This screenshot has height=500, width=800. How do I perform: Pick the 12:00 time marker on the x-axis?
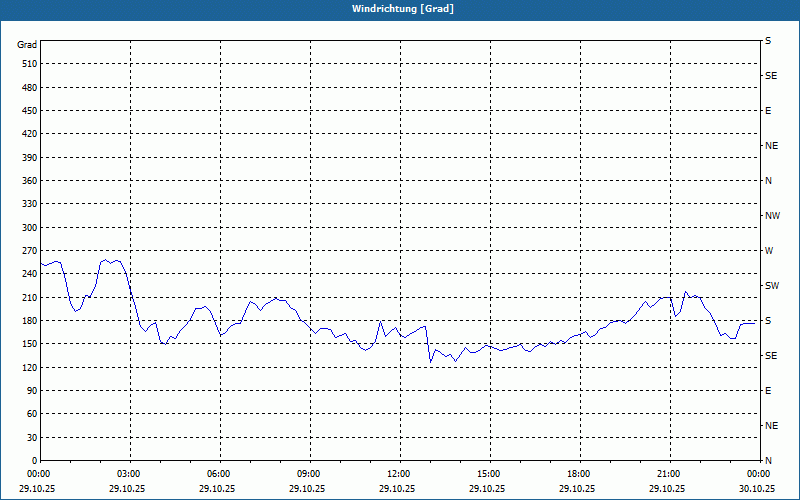[399, 474]
